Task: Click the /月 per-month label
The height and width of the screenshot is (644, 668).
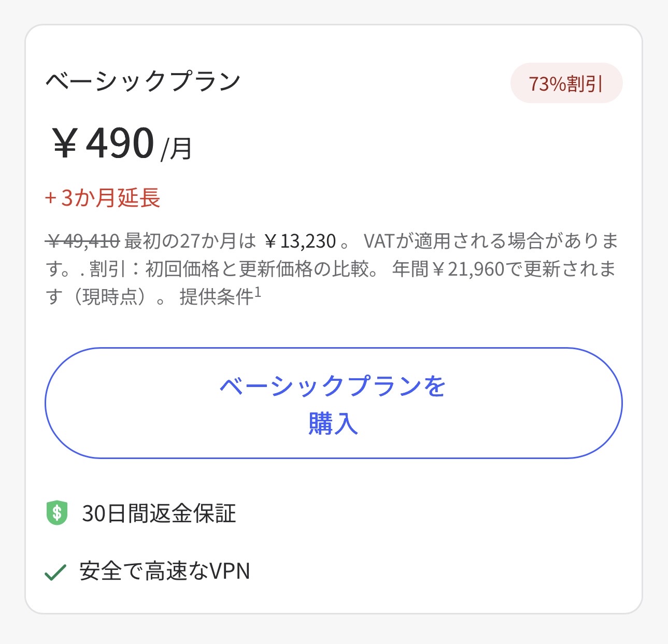Action: click(x=177, y=149)
